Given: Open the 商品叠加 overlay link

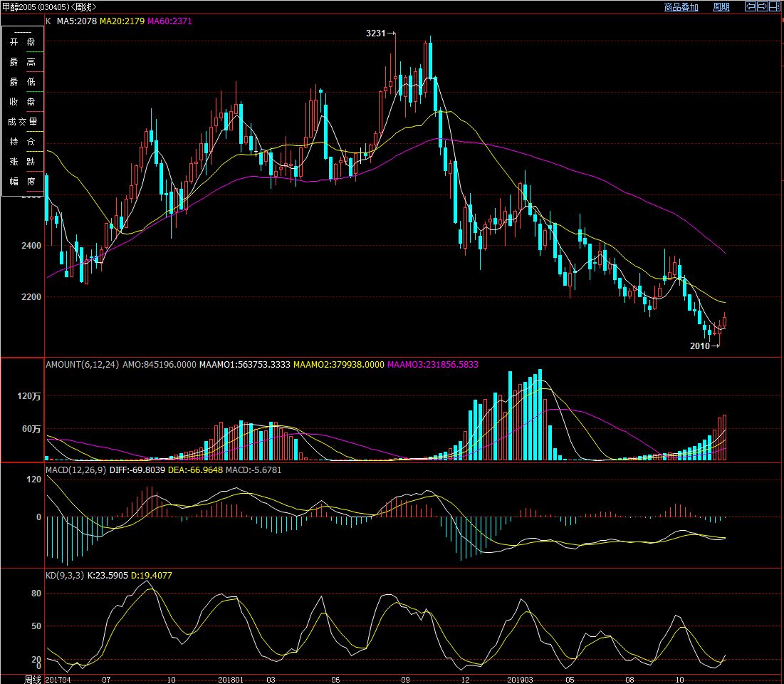Looking at the screenshot, I should click(x=681, y=7).
